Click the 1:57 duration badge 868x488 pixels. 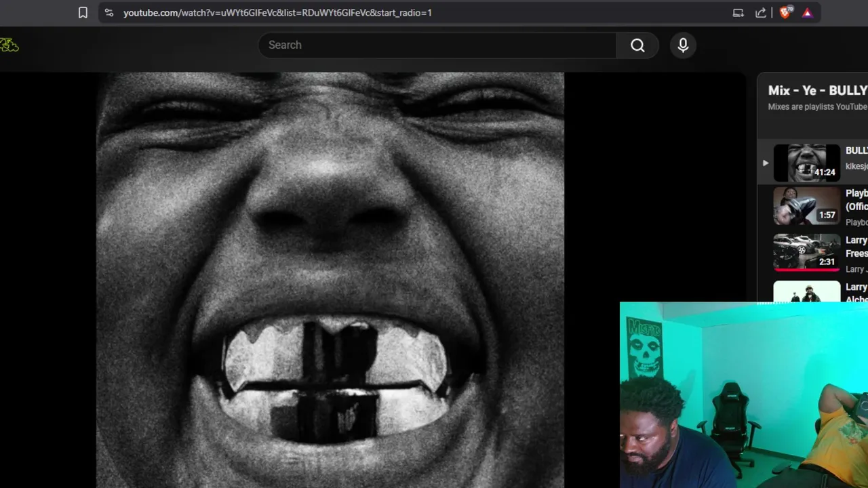click(x=827, y=215)
